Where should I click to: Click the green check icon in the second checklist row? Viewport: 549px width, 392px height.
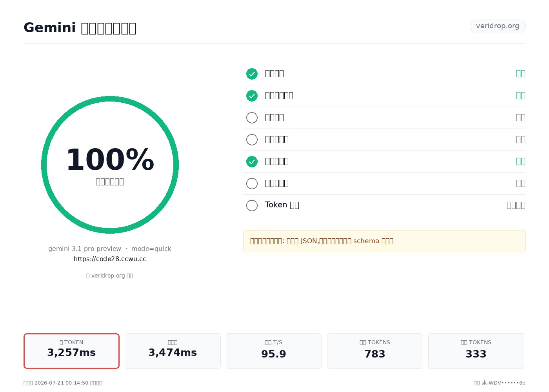(x=252, y=96)
